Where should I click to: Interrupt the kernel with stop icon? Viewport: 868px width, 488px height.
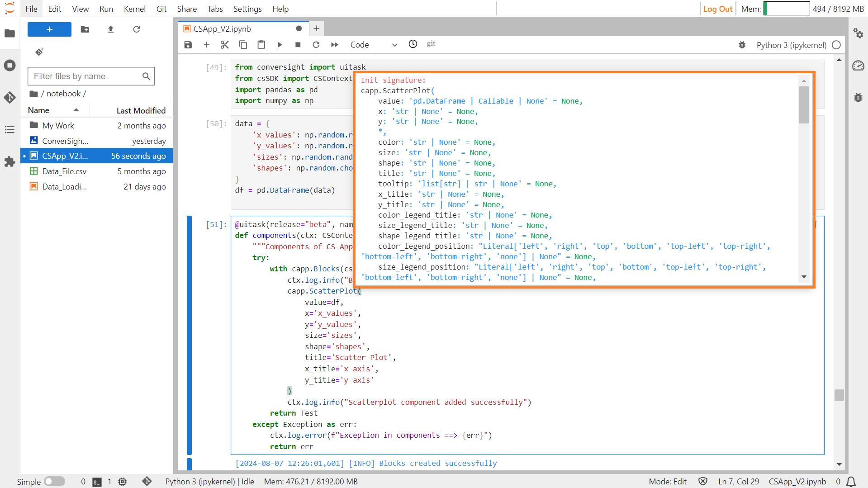click(x=298, y=44)
